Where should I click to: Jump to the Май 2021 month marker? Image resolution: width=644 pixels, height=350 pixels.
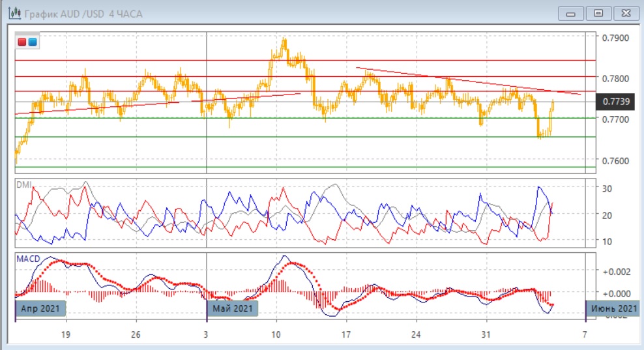(233, 308)
